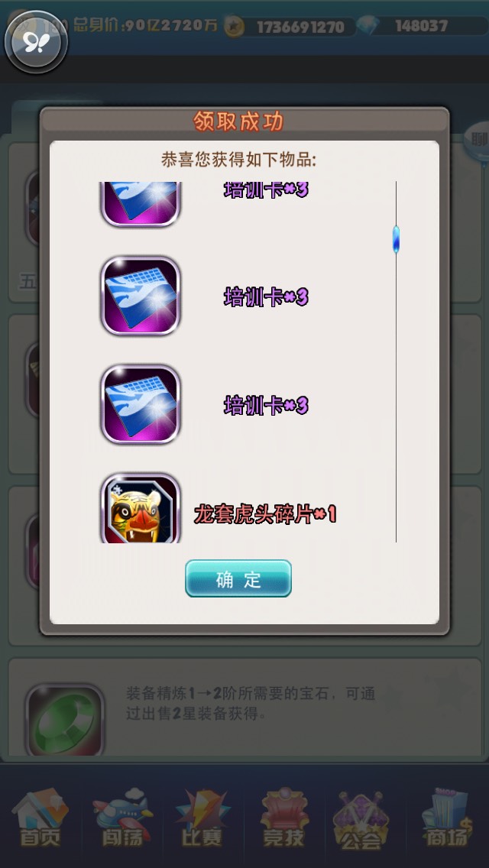Click the 领取成功 dialog title bar
This screenshot has width=489, height=868.
244,121
